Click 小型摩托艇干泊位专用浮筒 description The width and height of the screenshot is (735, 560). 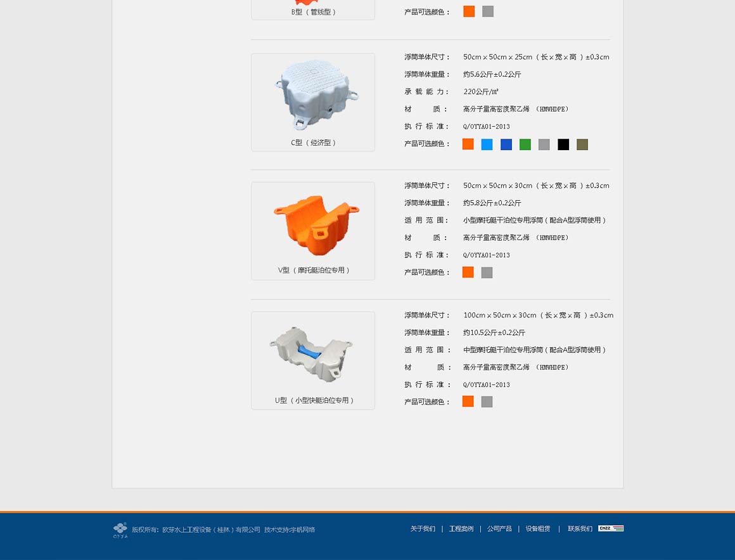pos(534,220)
